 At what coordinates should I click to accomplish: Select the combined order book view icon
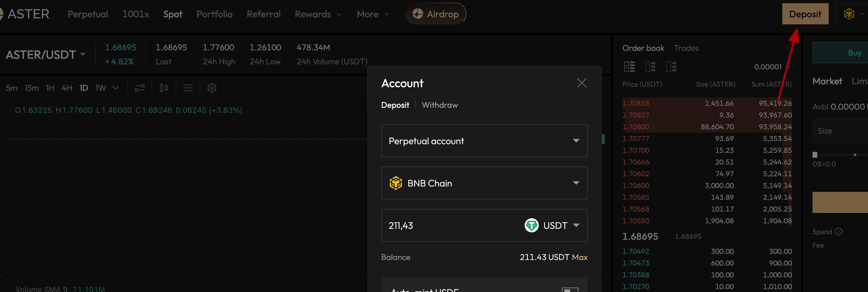click(x=629, y=67)
